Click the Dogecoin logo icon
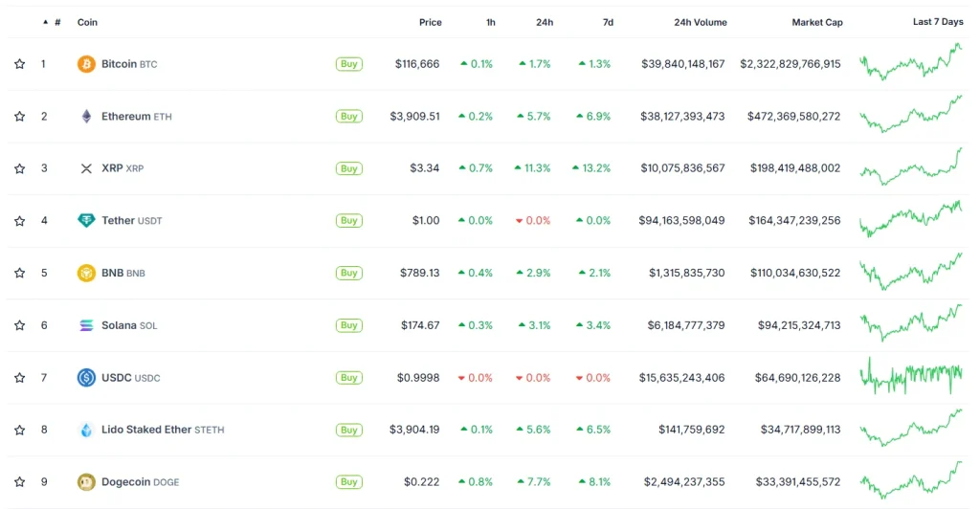The width and height of the screenshot is (980, 509). [x=86, y=482]
